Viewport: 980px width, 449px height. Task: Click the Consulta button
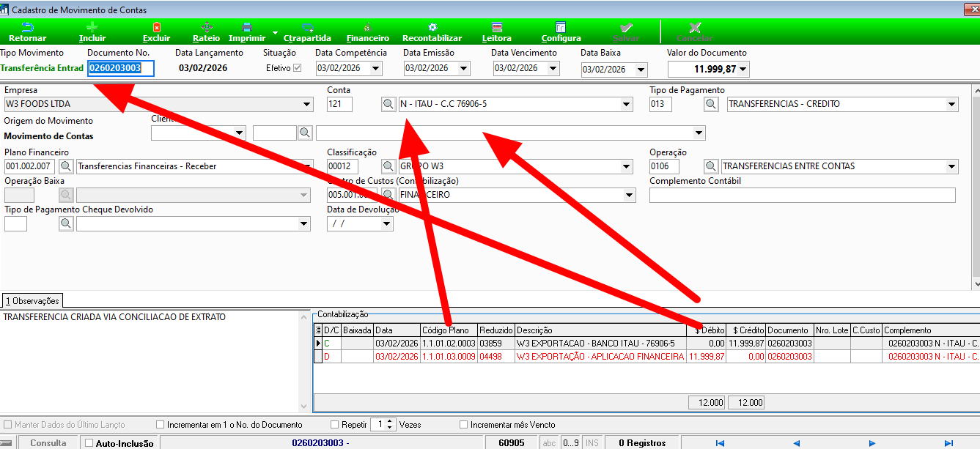[x=48, y=443]
